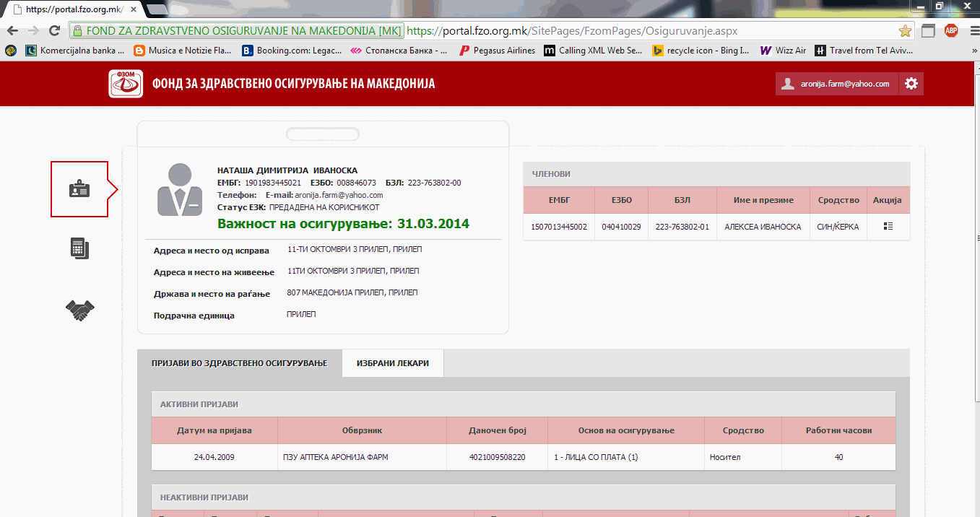Click ПЗУ АПТЕКА АРОНИЈА ФАРМ cell
This screenshot has width=980, height=517.
click(363, 457)
